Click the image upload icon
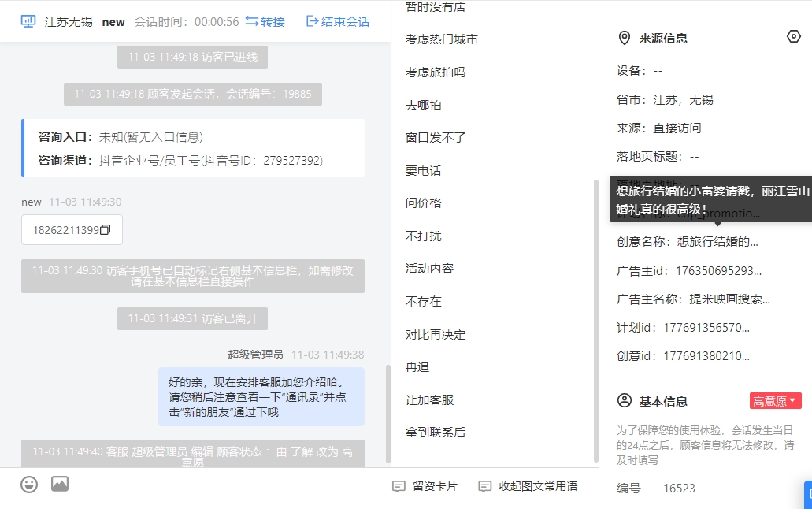 [60, 484]
